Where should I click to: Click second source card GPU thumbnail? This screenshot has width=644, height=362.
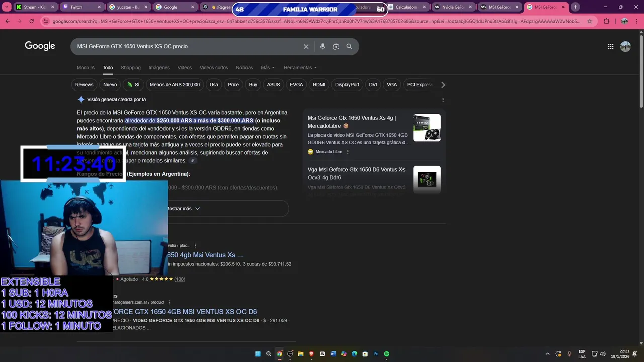click(x=427, y=179)
